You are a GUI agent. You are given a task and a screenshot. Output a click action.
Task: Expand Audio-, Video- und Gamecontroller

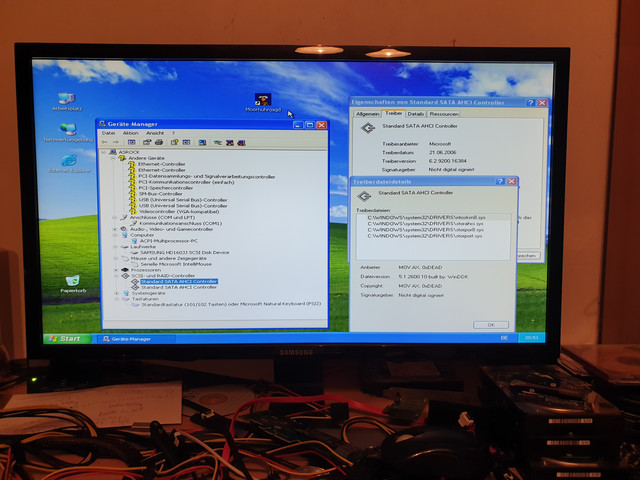point(115,229)
